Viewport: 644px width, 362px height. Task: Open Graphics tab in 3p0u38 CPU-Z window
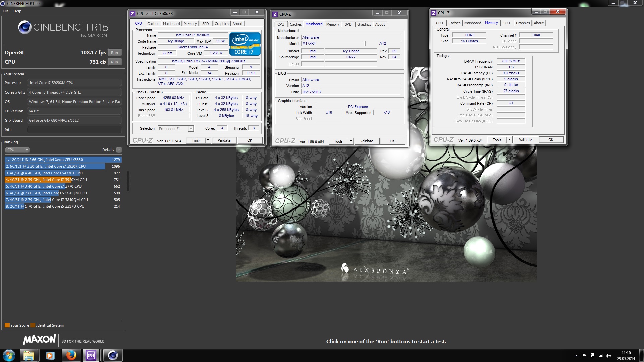click(x=222, y=24)
